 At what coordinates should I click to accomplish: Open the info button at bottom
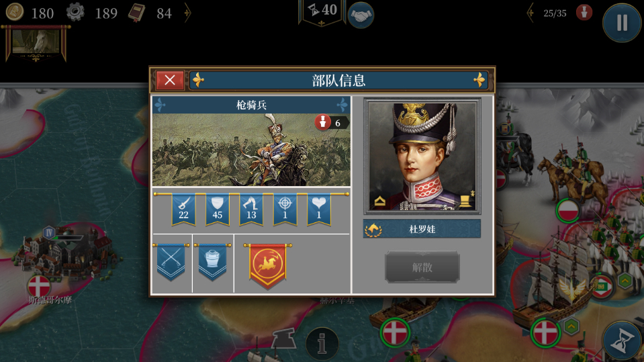pos(322,343)
